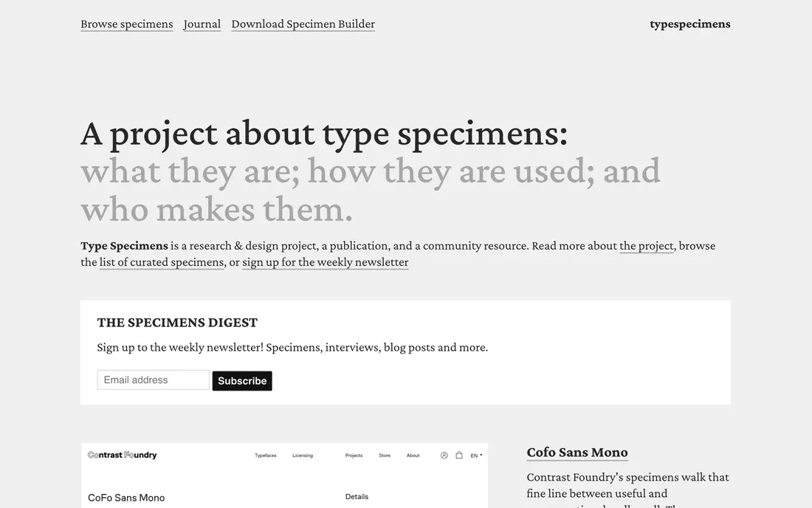This screenshot has height=508, width=812.
Task: Click Typefaces in the foundry preview nav
Action: click(x=266, y=456)
